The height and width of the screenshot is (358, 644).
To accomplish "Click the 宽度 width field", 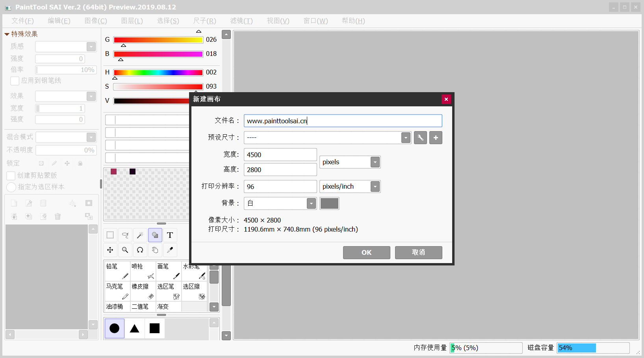I will (x=280, y=155).
